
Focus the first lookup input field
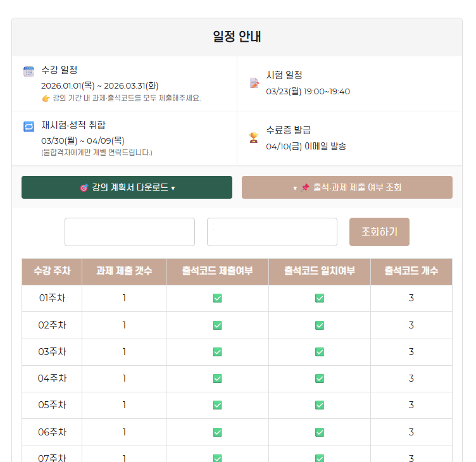coord(130,232)
